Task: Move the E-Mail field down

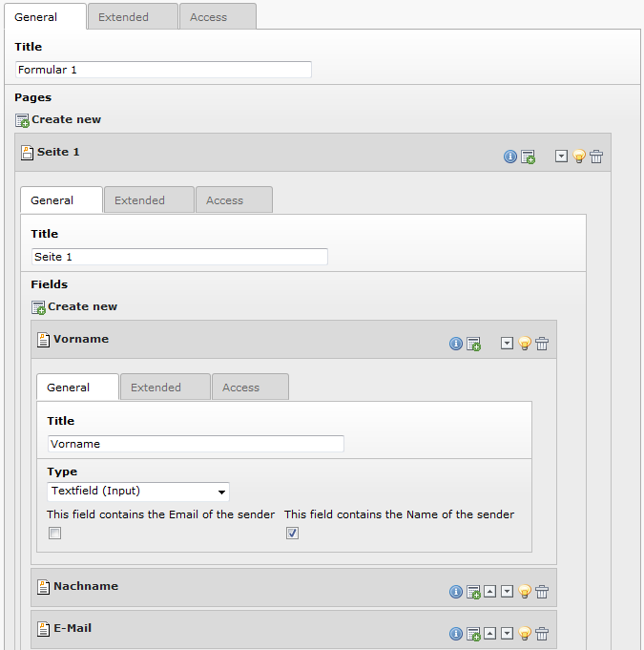Action: pyautogui.click(x=507, y=634)
